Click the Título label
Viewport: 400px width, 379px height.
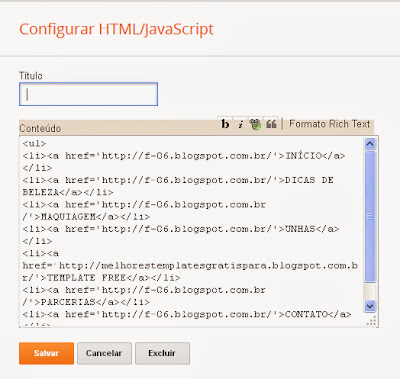tap(31, 76)
